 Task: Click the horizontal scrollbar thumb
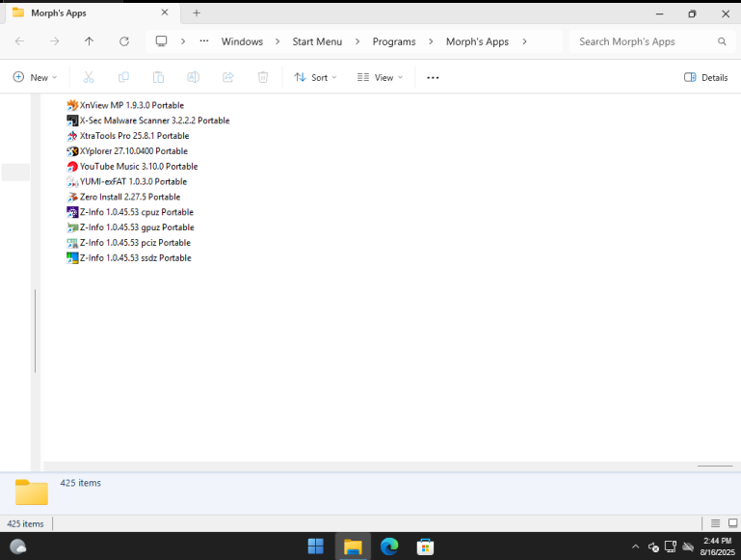pyautogui.click(x=715, y=466)
